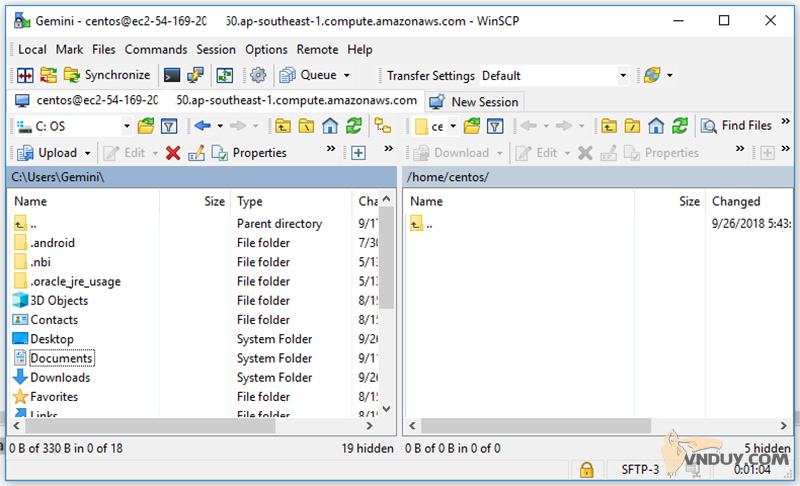Screen dimensions: 800x486
Task: Open the Preferences gear icon
Action: (258, 75)
